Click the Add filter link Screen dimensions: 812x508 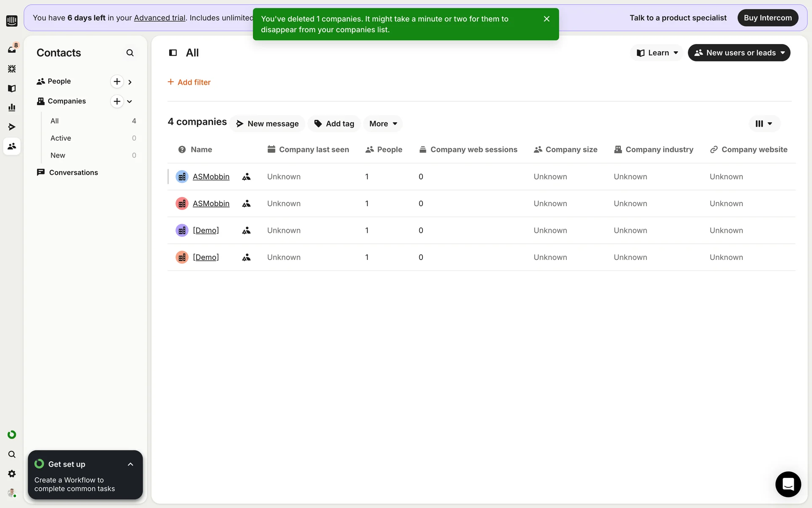click(x=189, y=82)
